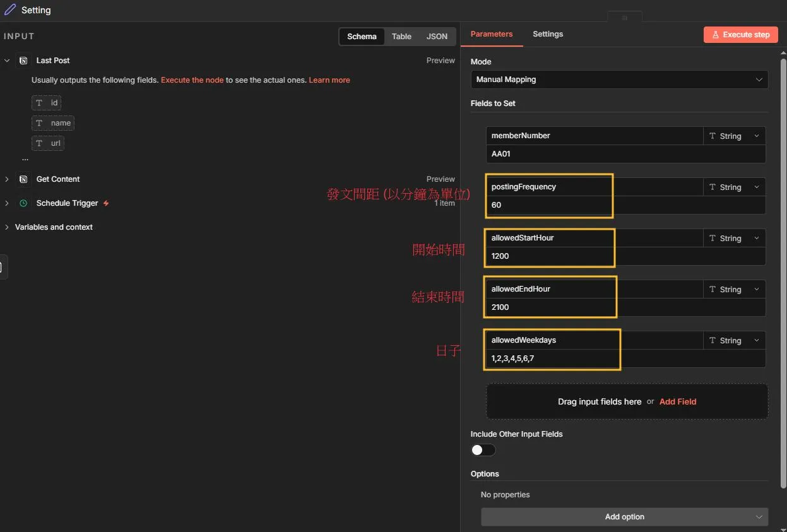Switch input view to Table
The image size is (787, 532).
click(401, 37)
